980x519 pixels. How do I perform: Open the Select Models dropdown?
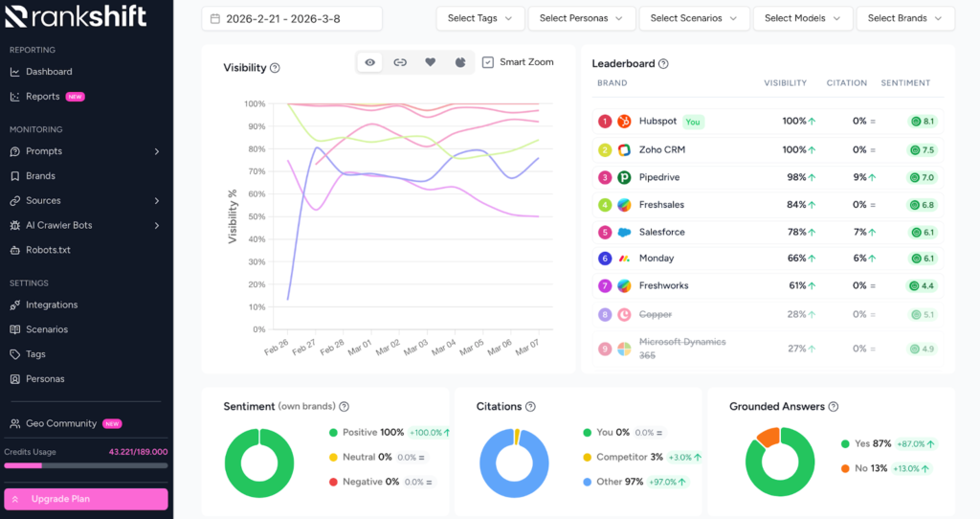coord(802,18)
